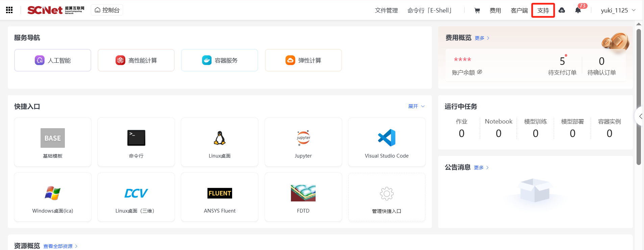Click 更多 next to 费用概览
Viewport: 644px width, 250px height.
click(x=482, y=38)
